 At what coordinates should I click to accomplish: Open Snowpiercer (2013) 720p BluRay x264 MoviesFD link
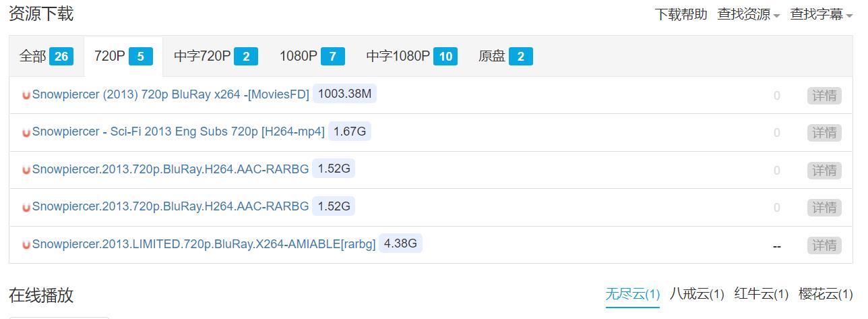point(170,94)
